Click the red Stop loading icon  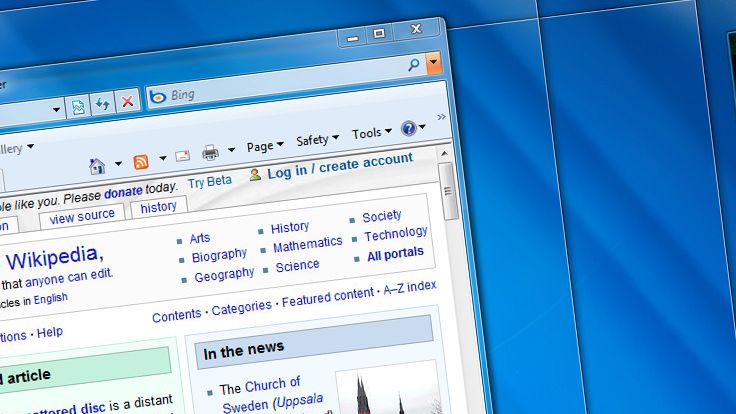pyautogui.click(x=127, y=101)
